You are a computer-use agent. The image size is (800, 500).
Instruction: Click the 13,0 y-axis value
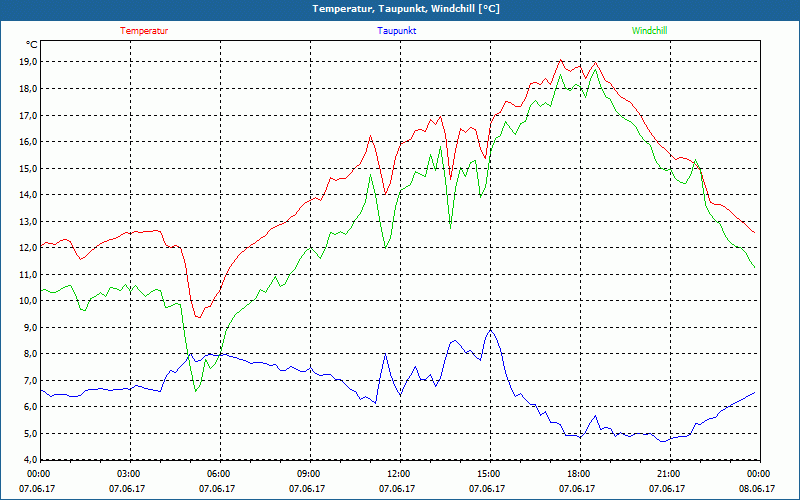point(29,221)
